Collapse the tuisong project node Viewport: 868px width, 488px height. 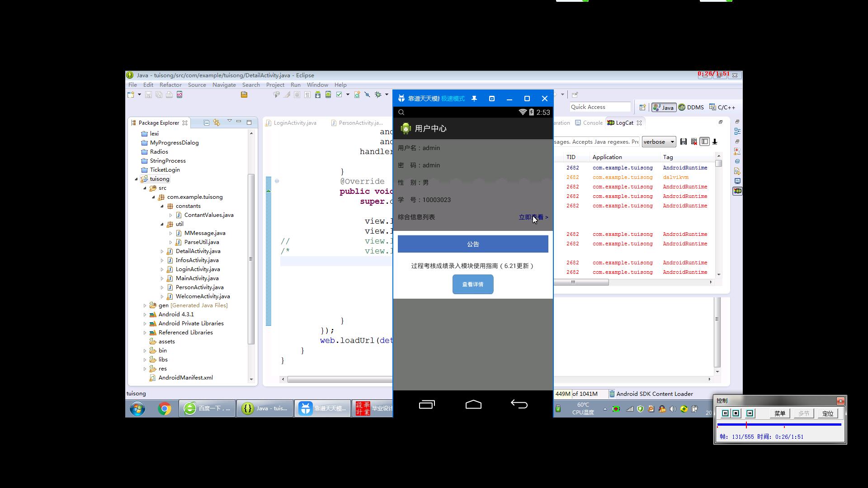coord(137,179)
